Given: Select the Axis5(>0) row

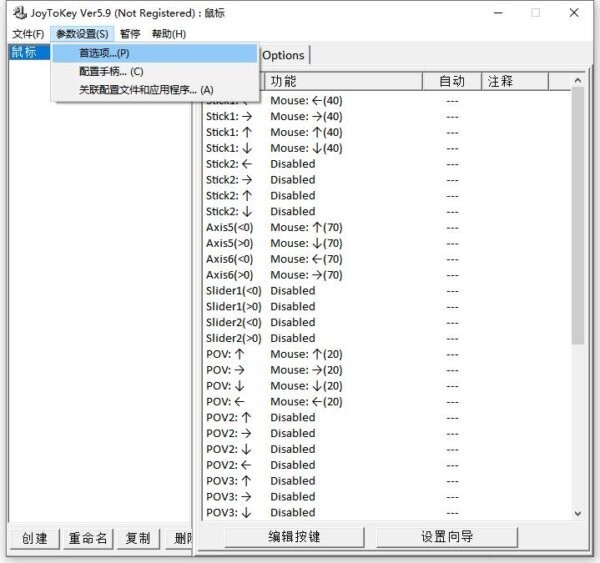Looking at the screenshot, I should (x=386, y=243).
